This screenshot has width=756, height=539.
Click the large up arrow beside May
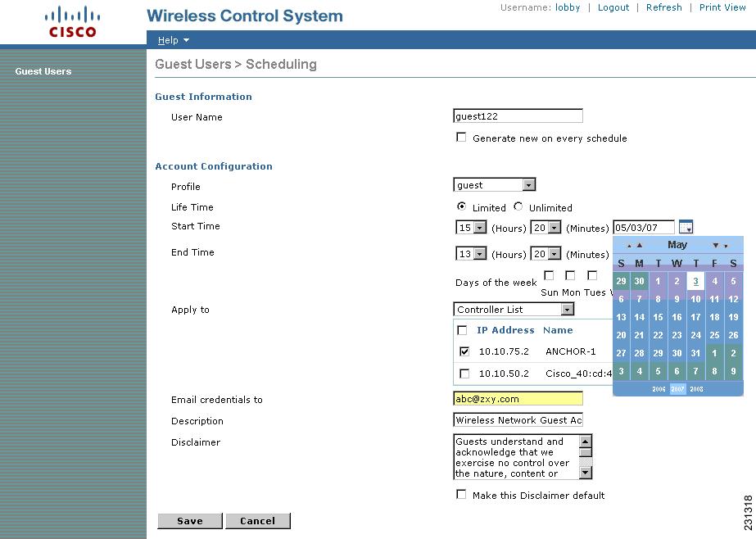[640, 246]
